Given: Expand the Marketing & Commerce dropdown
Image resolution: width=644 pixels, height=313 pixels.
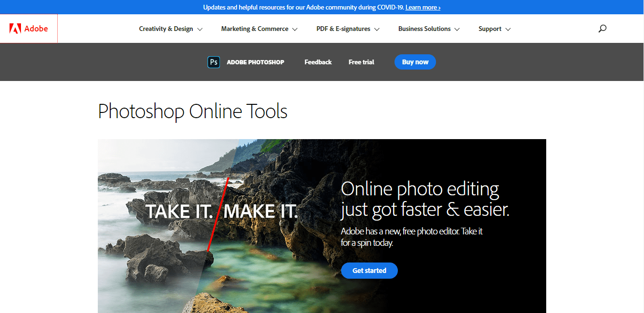Looking at the screenshot, I should 259,29.
